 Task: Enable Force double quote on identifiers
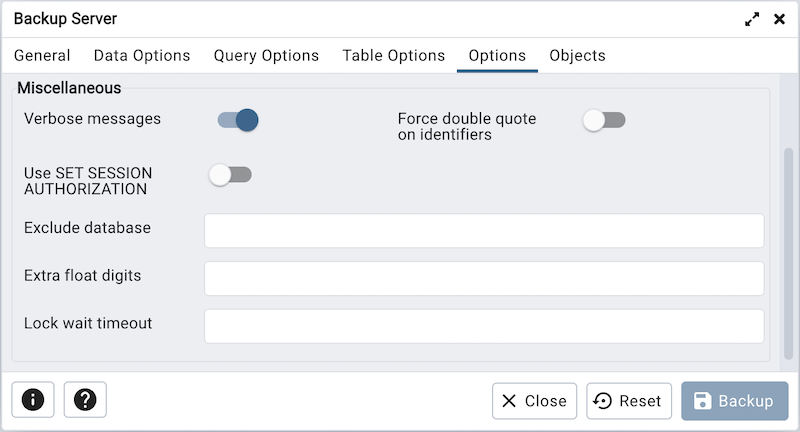604,121
